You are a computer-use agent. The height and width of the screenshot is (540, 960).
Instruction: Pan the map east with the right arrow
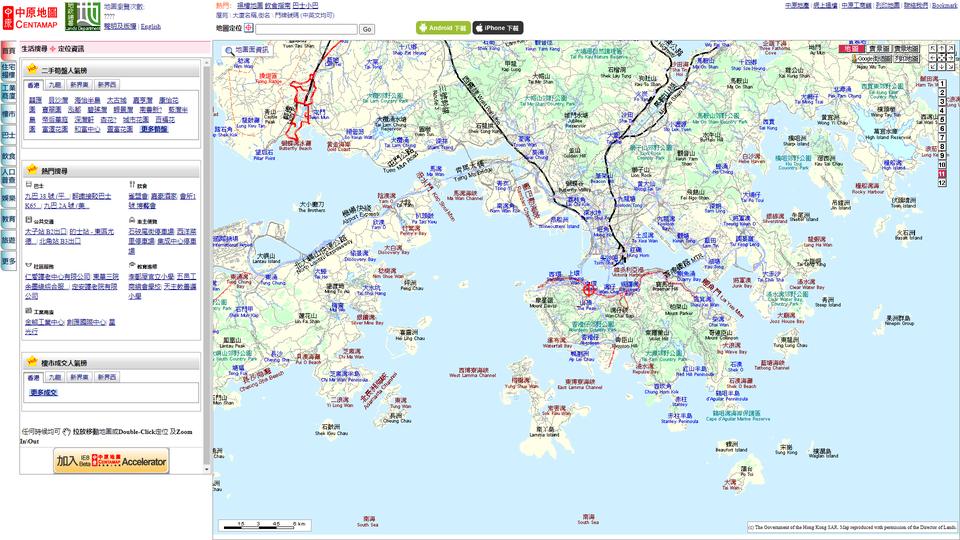click(951, 58)
